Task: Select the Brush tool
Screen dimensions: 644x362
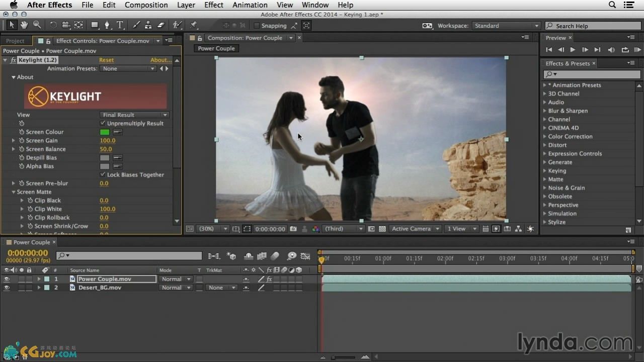Action: 136,25
